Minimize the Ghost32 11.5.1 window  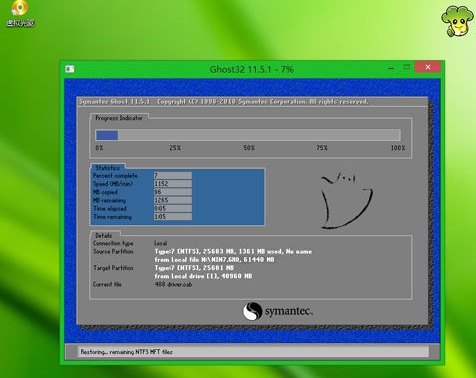coord(391,68)
